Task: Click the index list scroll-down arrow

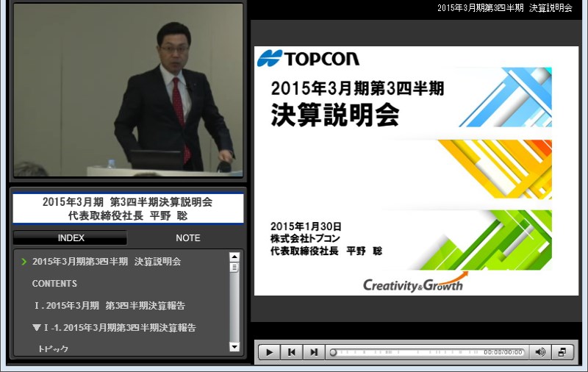Action: (x=234, y=346)
